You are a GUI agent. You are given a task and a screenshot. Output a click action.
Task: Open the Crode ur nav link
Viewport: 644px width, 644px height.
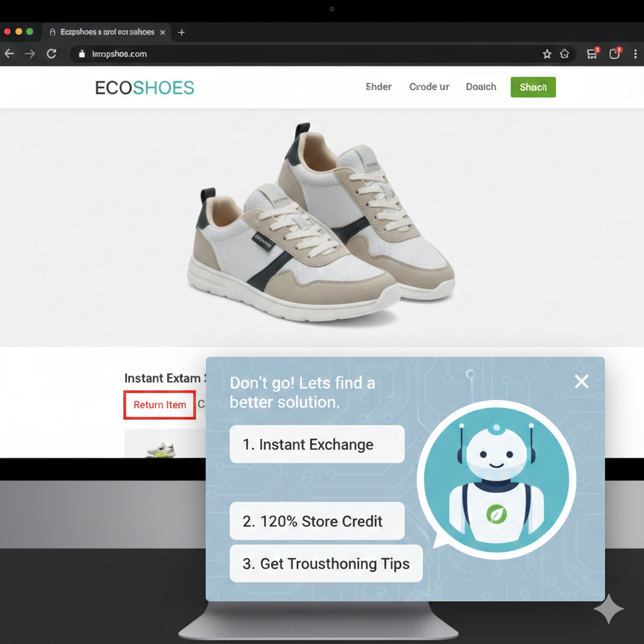[x=429, y=87]
